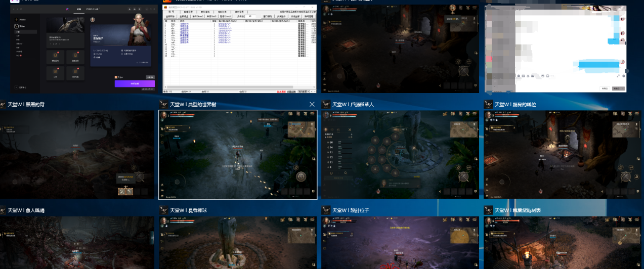Screen dimensions: 644x269
Task: Click the 多开数 input field in the account manager
Action: click(x=251, y=17)
